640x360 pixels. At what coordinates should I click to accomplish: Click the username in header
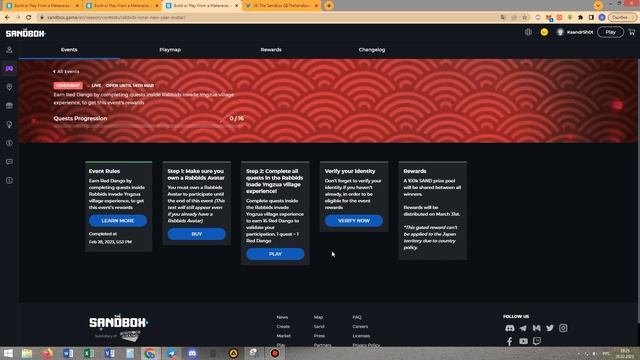coord(580,32)
